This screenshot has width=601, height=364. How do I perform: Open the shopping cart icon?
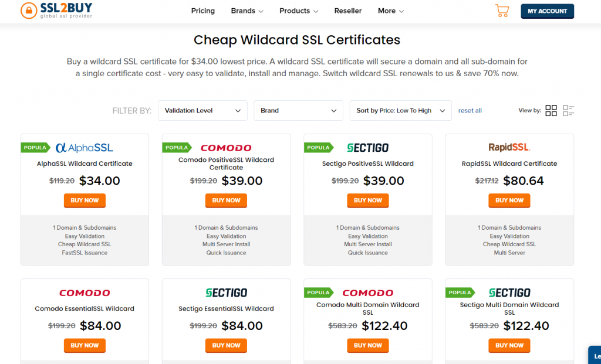click(x=502, y=11)
